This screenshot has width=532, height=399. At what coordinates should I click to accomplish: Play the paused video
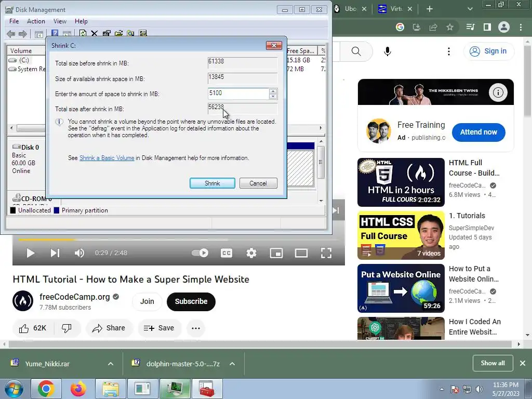coord(30,253)
